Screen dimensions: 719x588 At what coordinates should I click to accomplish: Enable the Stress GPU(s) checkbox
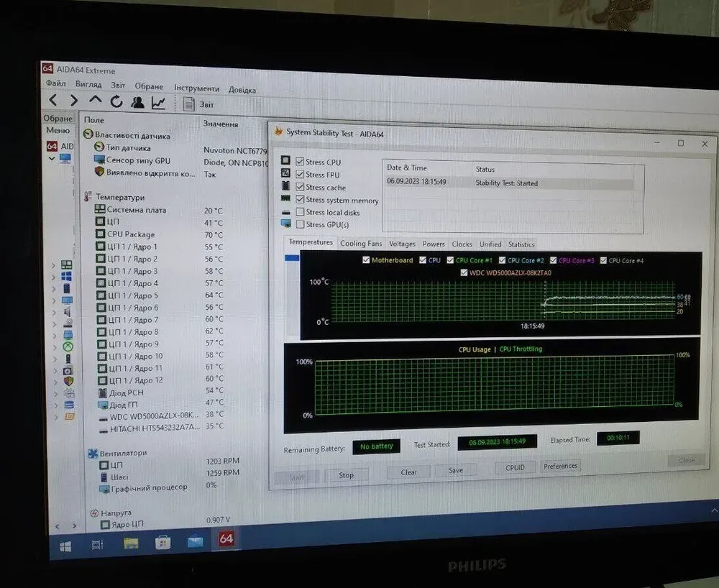point(301,224)
